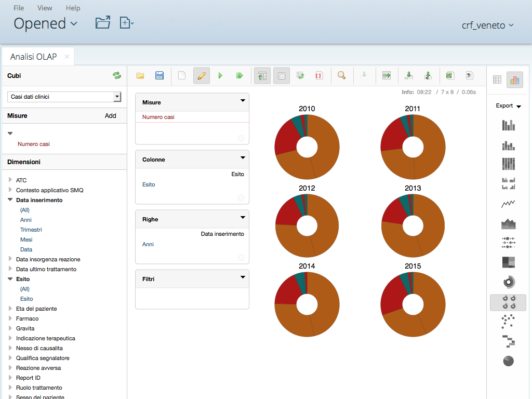Expand Eta del paziente dimension
Image resolution: width=532 pixels, height=399 pixels.
pos(10,308)
